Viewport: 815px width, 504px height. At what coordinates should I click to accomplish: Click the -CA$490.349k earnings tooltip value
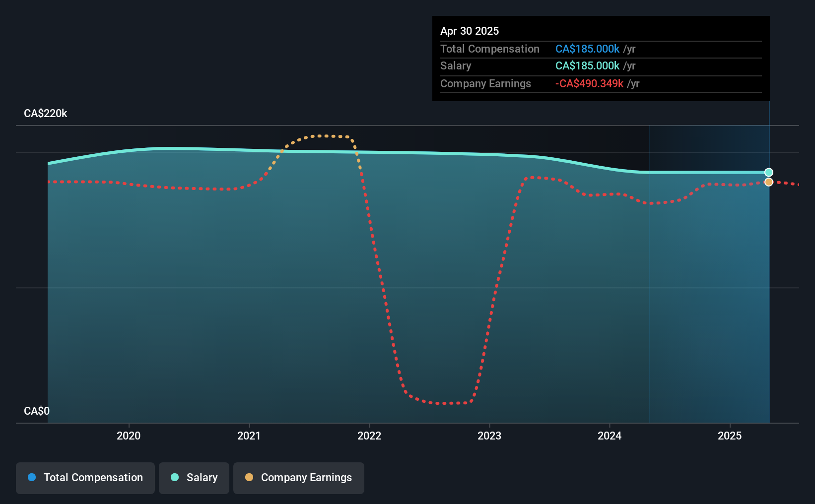589,83
